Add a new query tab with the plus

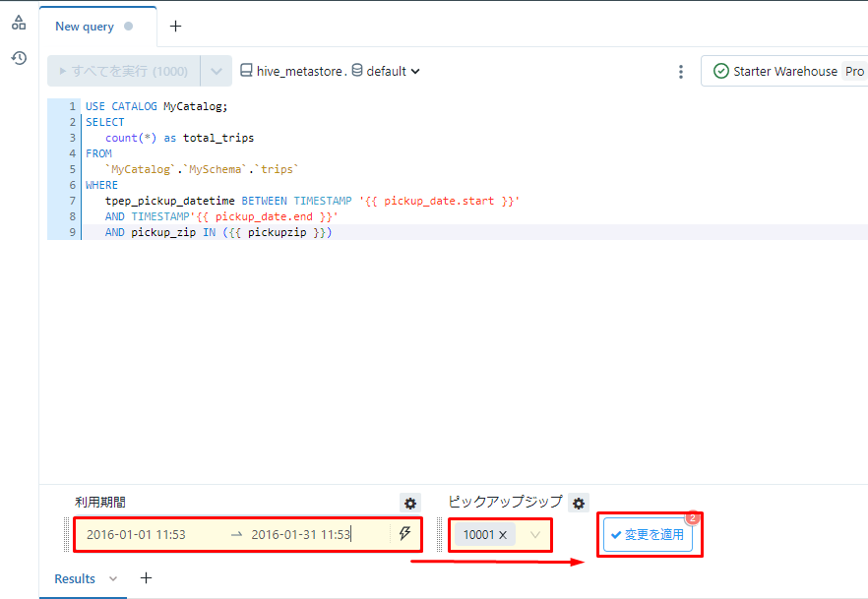pos(175,26)
